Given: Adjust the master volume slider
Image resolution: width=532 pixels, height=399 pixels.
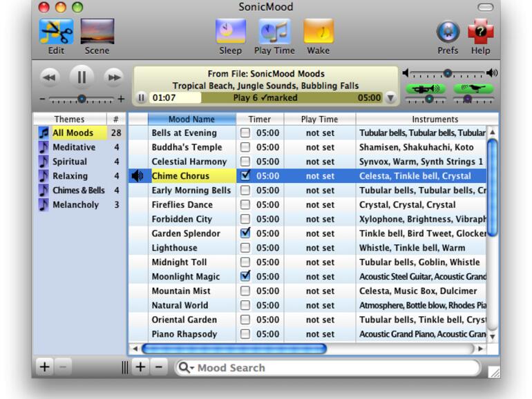Looking at the screenshot, I should 448,73.
